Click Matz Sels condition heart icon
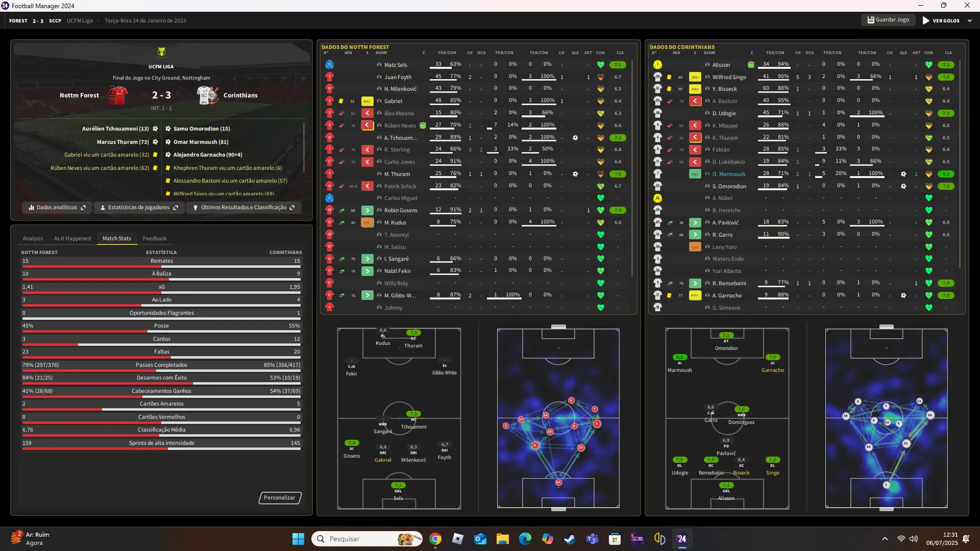The image size is (980, 551). pos(600,65)
